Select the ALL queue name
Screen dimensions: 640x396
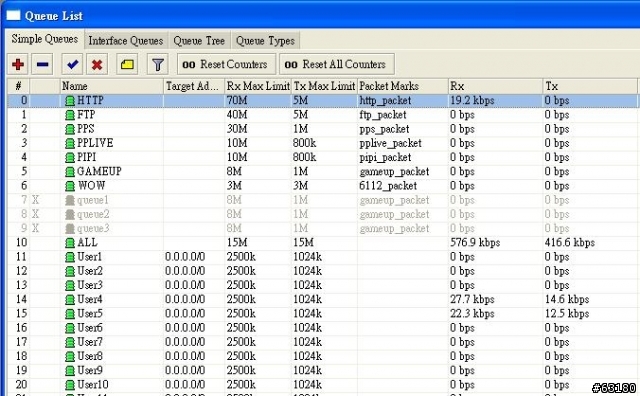(87, 242)
